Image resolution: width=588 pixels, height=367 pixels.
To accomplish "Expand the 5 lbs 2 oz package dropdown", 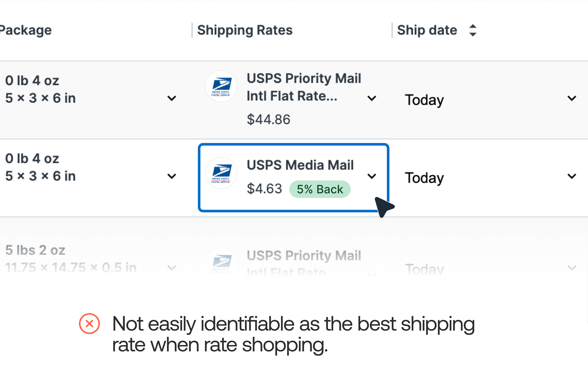I will [x=172, y=268].
